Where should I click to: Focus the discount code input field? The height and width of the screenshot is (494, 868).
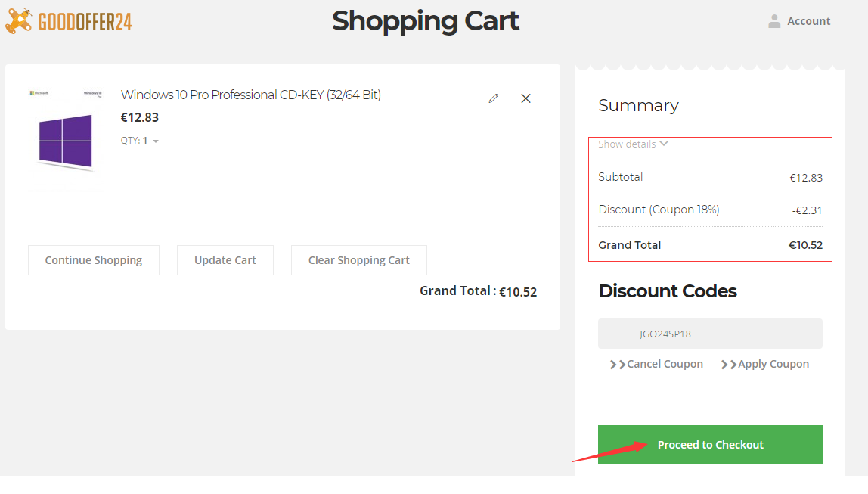(x=710, y=334)
